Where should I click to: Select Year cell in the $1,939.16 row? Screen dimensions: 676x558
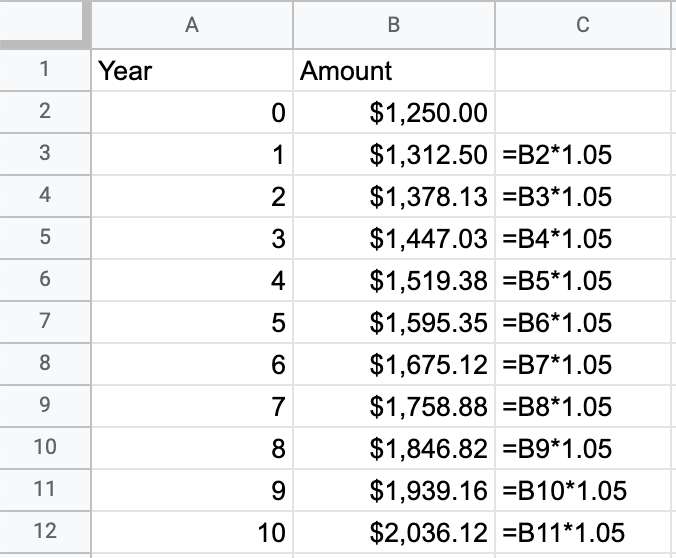(x=192, y=490)
